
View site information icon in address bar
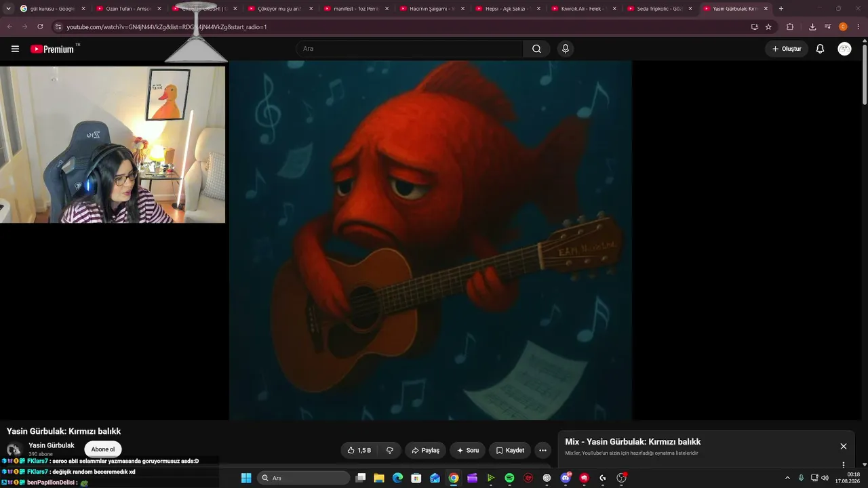pos(58,27)
